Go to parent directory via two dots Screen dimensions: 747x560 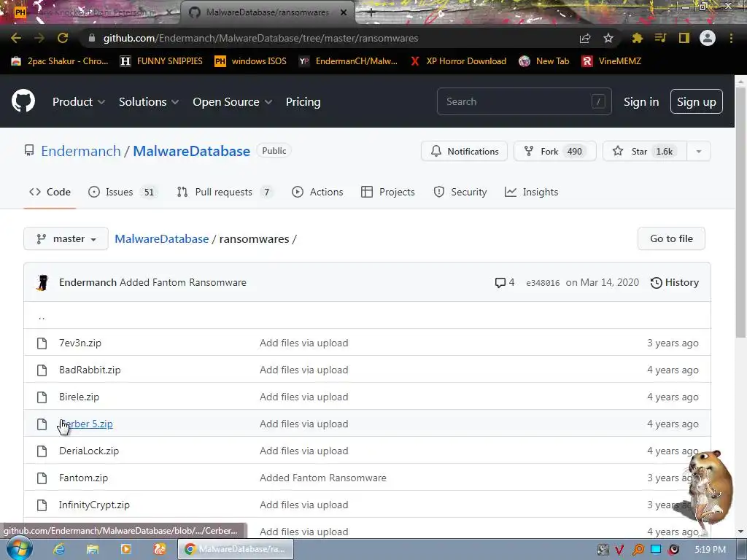[42, 316]
